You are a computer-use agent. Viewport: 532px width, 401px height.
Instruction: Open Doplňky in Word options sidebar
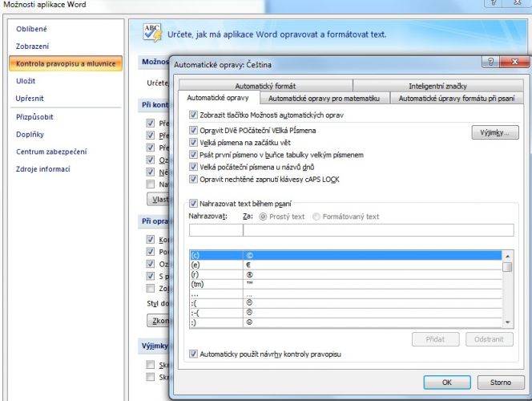click(30, 135)
